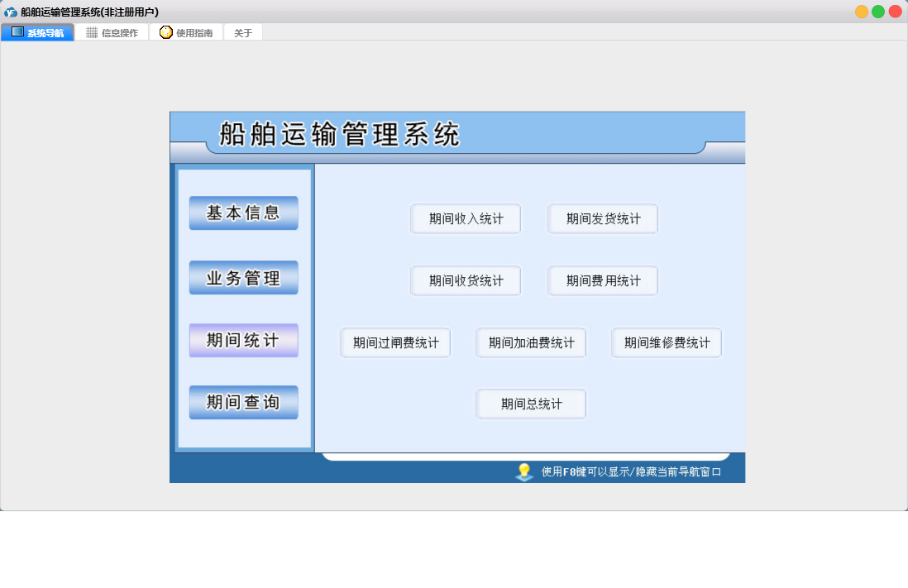Launch 期间费用统计
Viewport: 908px width, 588px height.
tap(603, 280)
